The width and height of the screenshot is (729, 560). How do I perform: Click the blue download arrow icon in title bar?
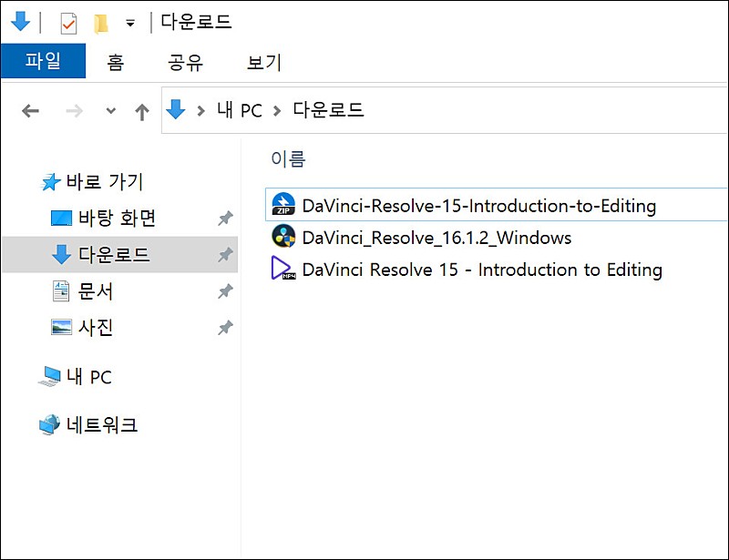[x=20, y=22]
